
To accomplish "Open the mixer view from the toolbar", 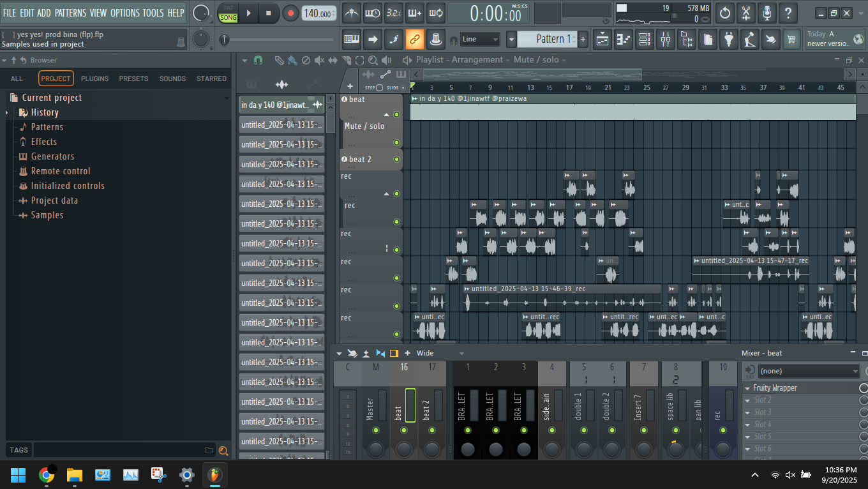I will click(x=666, y=40).
